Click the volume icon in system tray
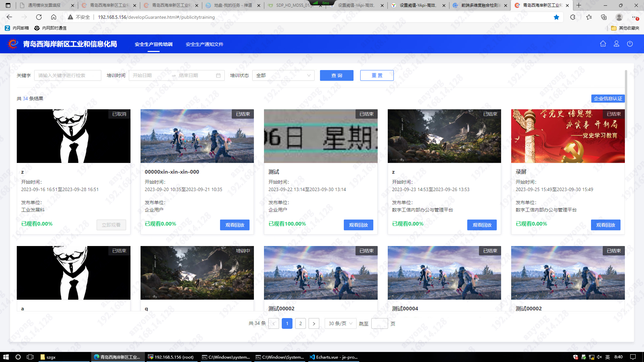644x362 pixels. point(599,357)
